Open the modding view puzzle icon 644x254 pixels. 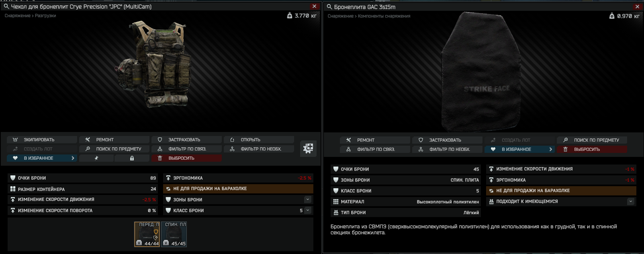[308, 148]
